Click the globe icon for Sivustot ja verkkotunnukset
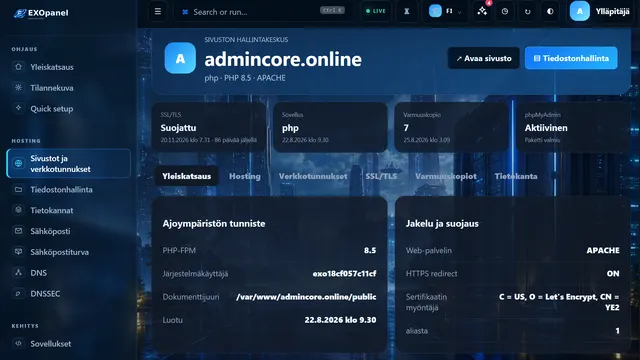Viewport: 640px width, 360px height. (x=18, y=163)
